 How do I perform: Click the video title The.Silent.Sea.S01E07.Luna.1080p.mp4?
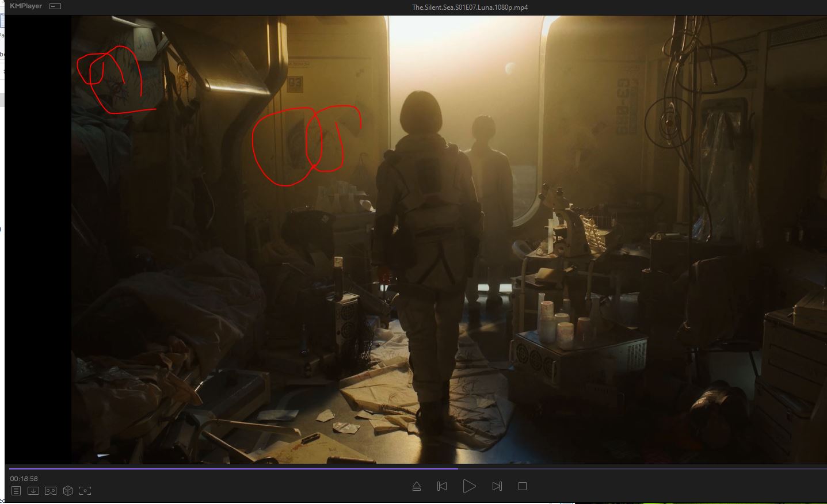(x=470, y=7)
